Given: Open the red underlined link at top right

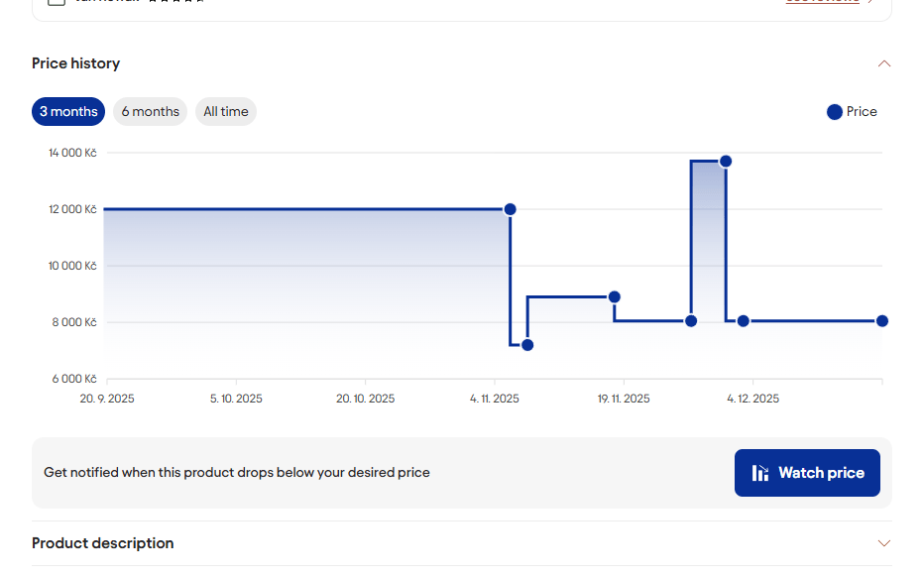Looking at the screenshot, I should coord(823,2).
